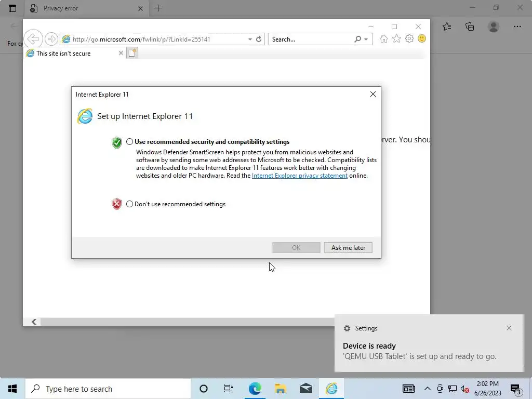Open IE Favorites star icon

[x=396, y=38]
